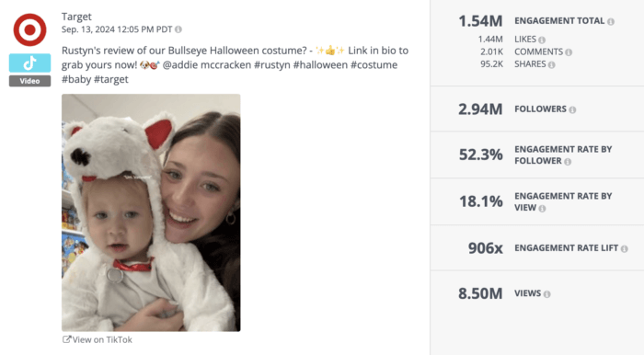Click the TikTok platform icon

point(30,63)
